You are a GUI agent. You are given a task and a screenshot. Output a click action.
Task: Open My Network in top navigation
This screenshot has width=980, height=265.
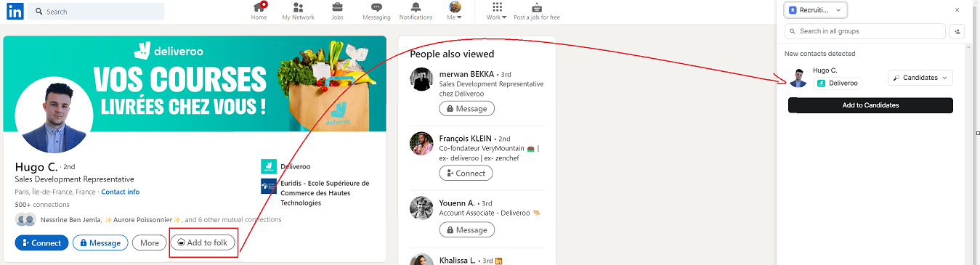[298, 11]
